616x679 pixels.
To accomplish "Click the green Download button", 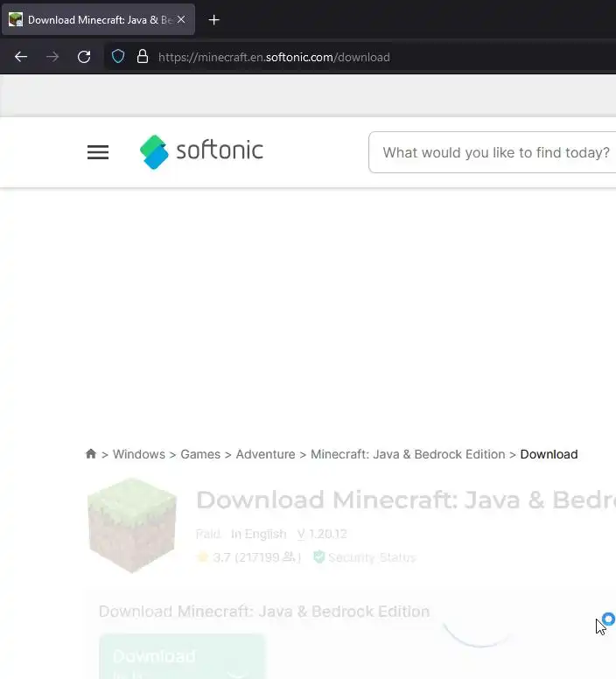I will pos(182,656).
